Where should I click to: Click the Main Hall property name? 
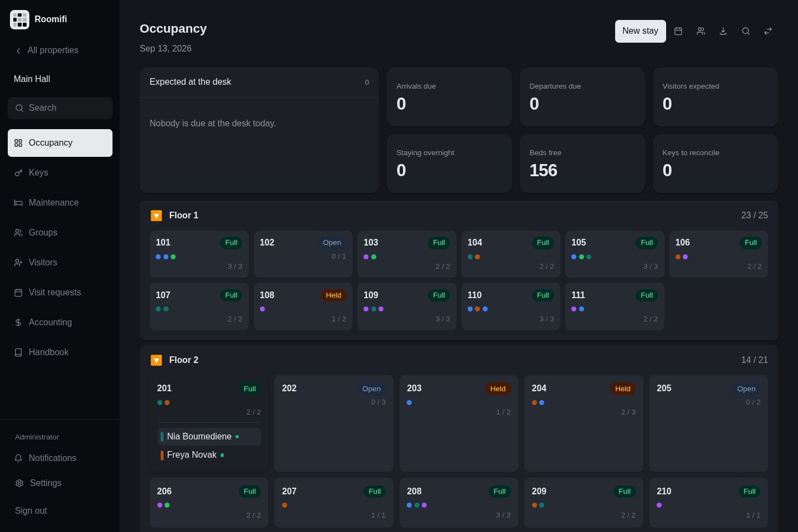[32, 79]
